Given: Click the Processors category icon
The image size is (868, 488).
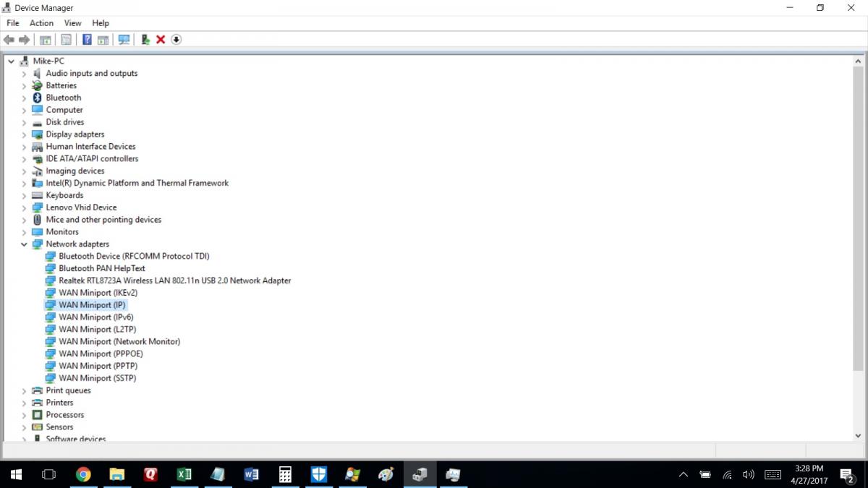Looking at the screenshot, I should tap(38, 415).
